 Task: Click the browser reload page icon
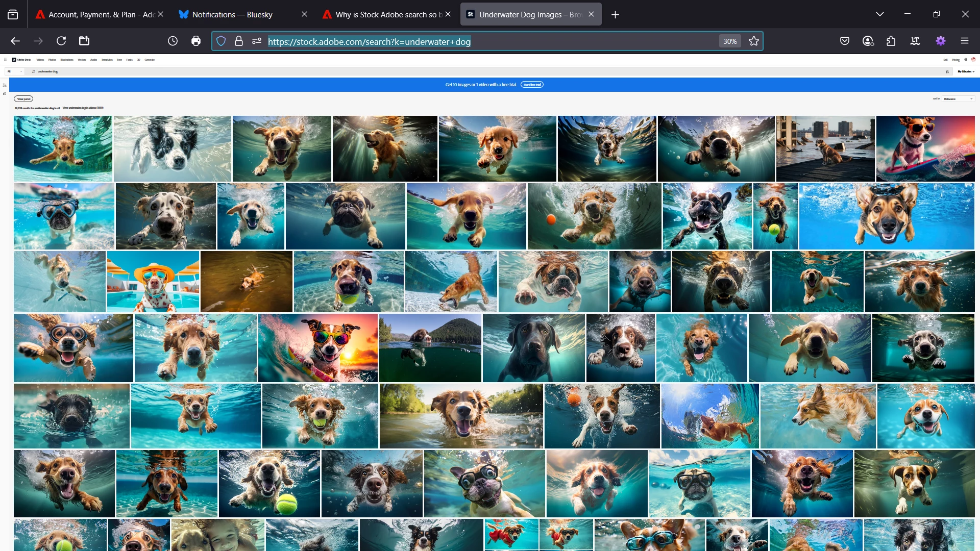(x=61, y=41)
